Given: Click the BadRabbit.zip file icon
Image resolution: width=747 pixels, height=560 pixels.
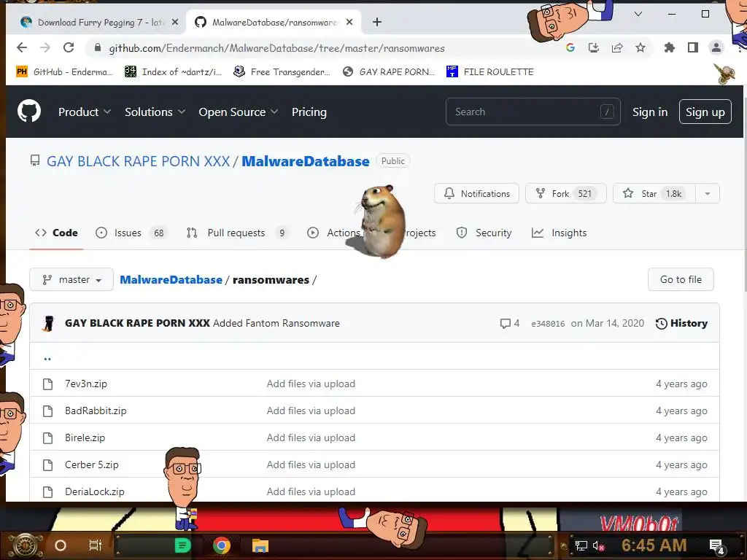Looking at the screenshot, I should pos(47,411).
